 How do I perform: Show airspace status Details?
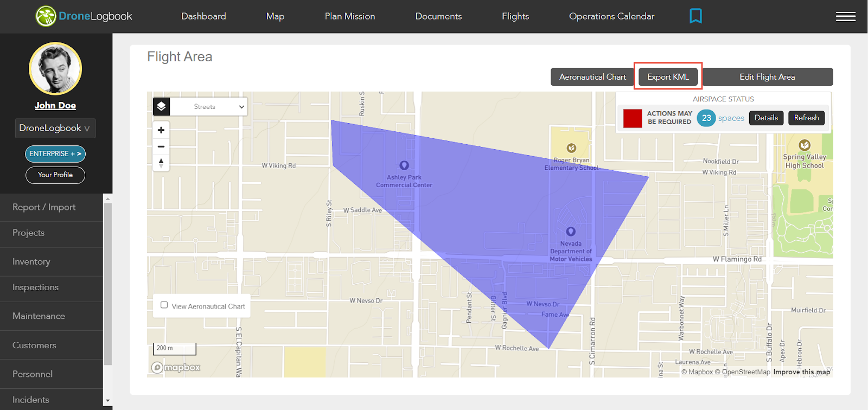pyautogui.click(x=766, y=118)
